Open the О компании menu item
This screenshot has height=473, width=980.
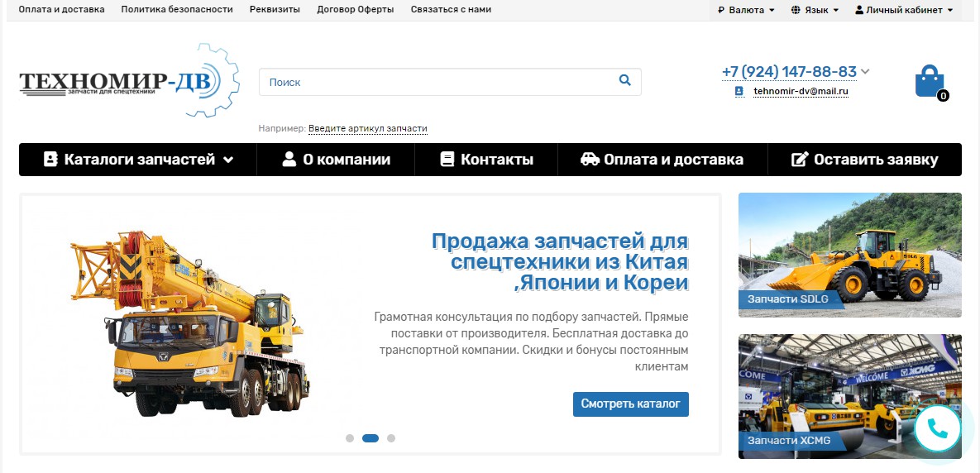point(337,160)
